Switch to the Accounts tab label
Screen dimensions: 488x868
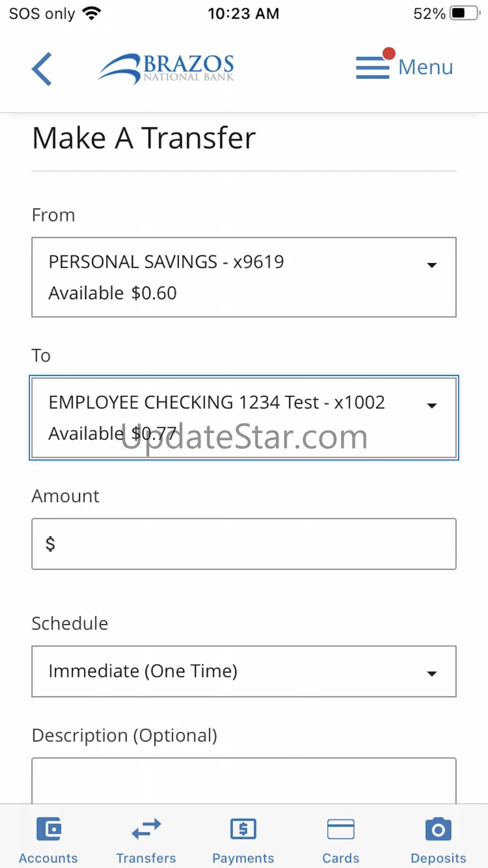pos(49,858)
